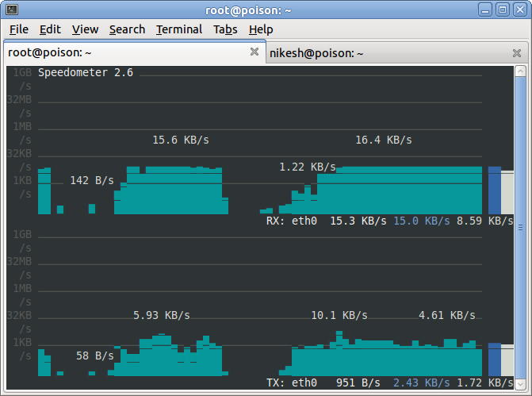Click the TX 951 B/s current rate
Screen dimensions: 532x396
coord(358,383)
